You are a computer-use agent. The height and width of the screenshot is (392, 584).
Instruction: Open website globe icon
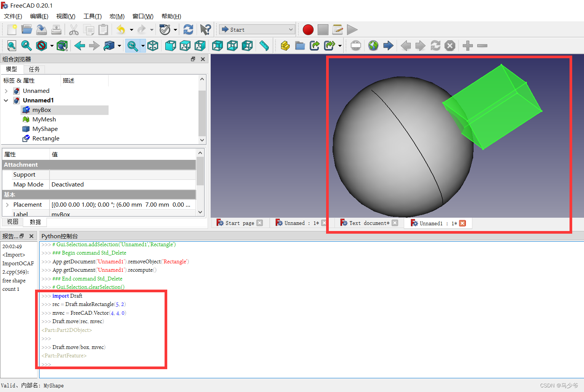coord(373,46)
